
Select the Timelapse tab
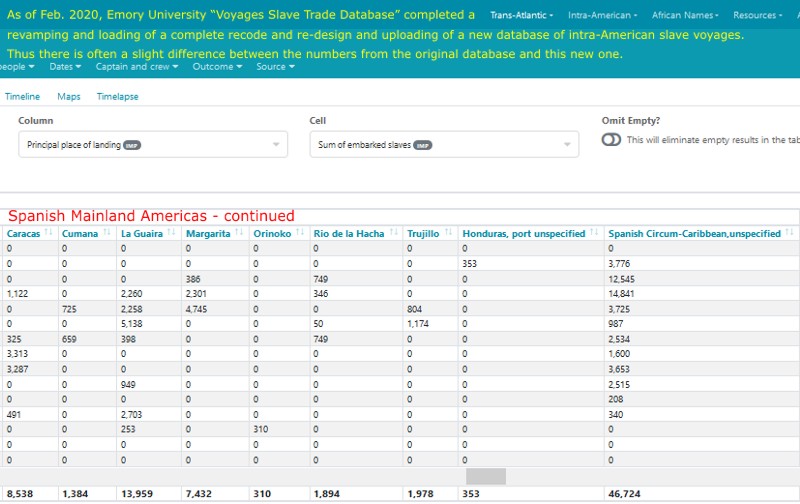click(x=117, y=97)
